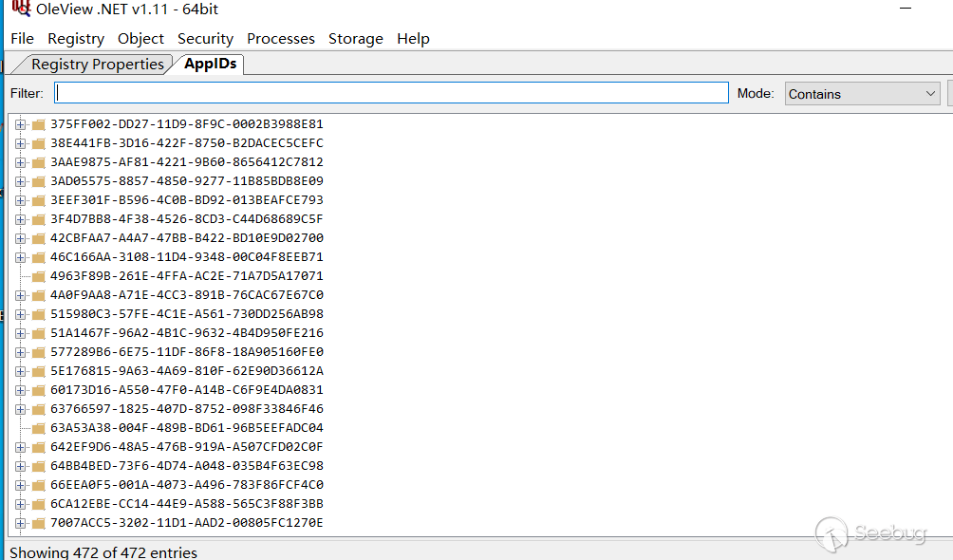Click folder icon beside 42CBFAA7-A4A7-47BB-B422-BD10E9D02700

(x=39, y=238)
